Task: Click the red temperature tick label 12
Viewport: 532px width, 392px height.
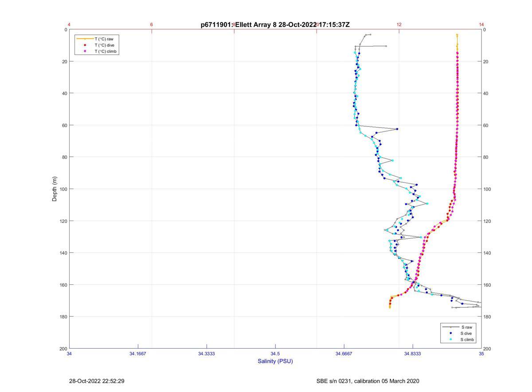Action: tap(399, 25)
